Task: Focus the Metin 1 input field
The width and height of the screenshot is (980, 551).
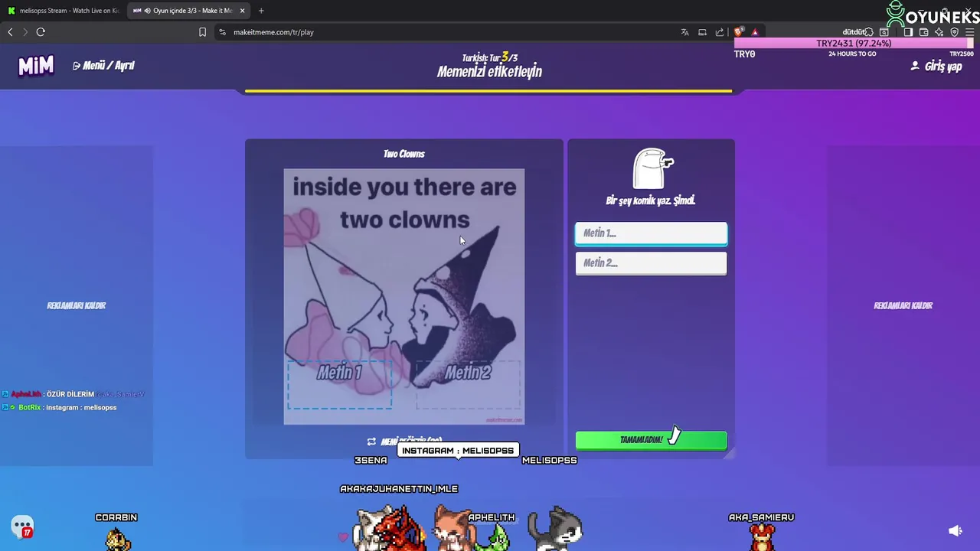Action: (x=651, y=233)
